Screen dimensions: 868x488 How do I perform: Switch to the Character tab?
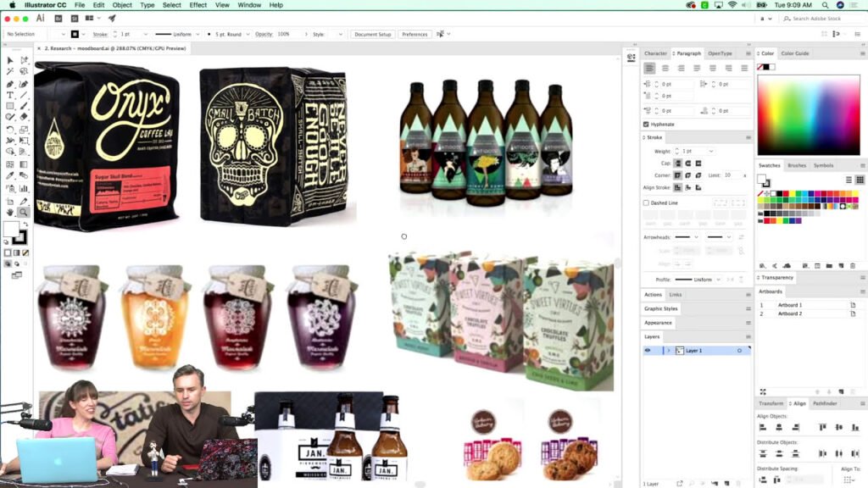656,53
